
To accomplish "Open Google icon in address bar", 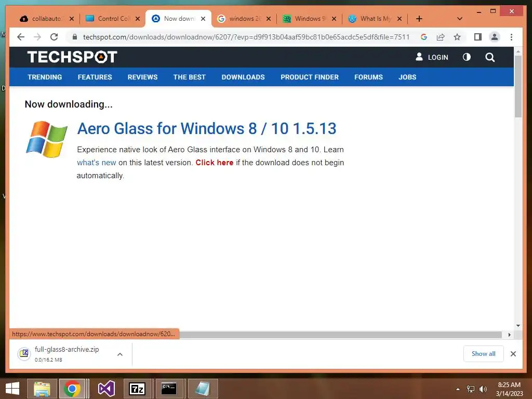I will [424, 37].
